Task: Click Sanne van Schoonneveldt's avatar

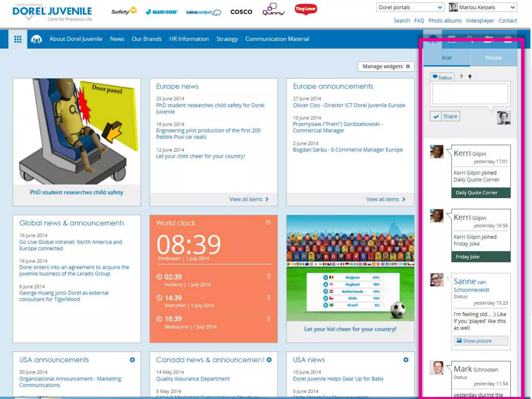Action: (437, 280)
